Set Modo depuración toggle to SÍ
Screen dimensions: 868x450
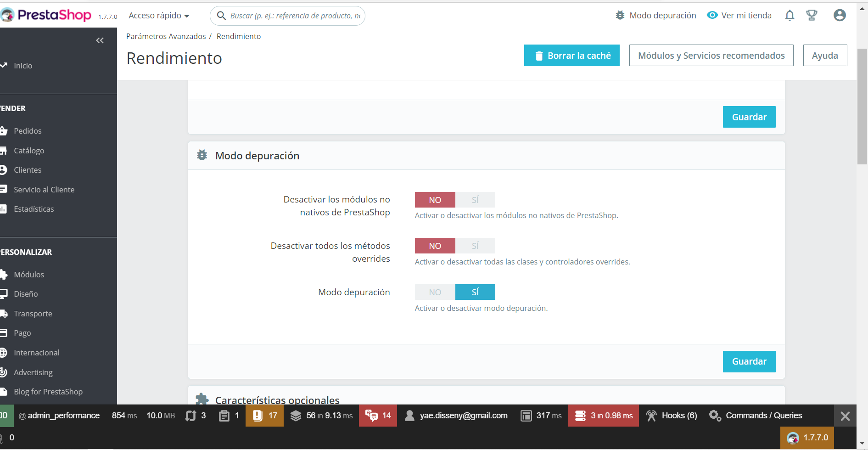[x=475, y=292]
